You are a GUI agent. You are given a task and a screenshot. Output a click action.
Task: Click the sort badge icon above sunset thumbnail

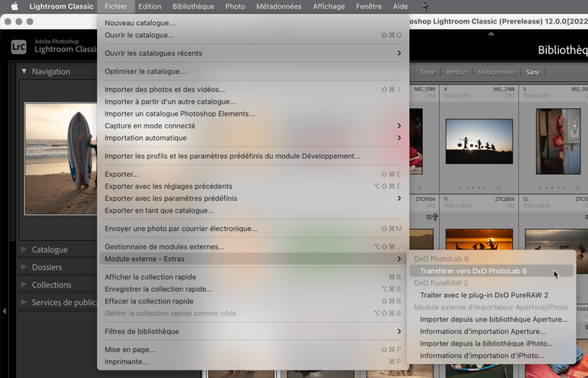432,217
